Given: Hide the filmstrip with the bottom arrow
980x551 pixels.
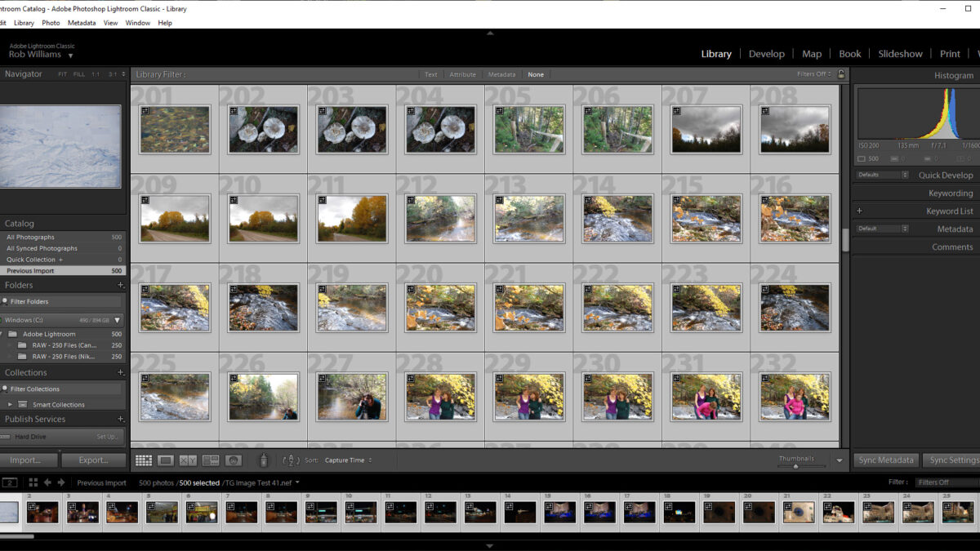Looking at the screenshot, I should click(x=490, y=546).
